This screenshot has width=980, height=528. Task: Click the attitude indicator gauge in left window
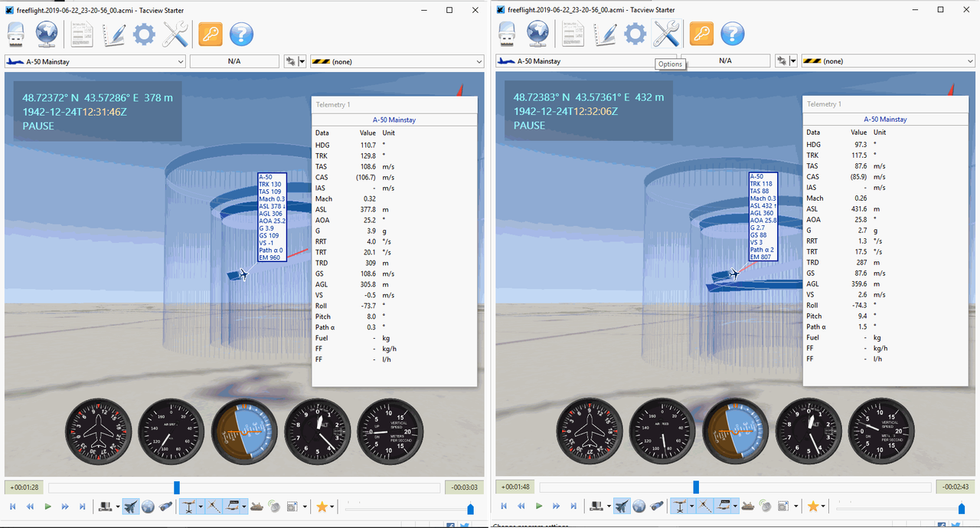coord(244,432)
